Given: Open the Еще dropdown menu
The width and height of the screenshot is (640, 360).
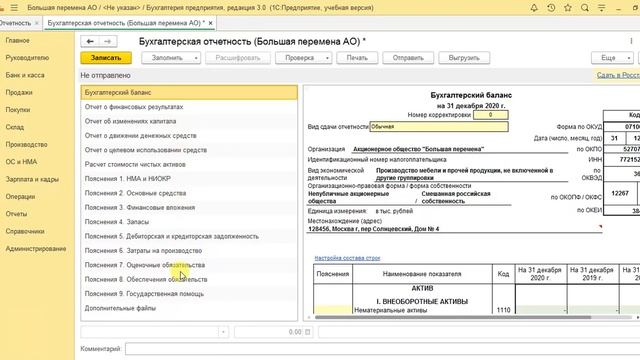Looking at the screenshot, I should click(613, 58).
